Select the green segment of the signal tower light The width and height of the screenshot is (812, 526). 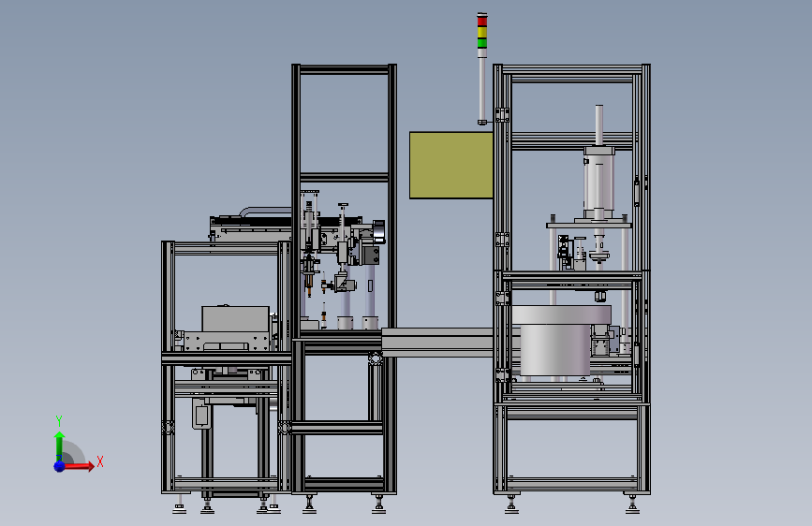pyautogui.click(x=482, y=42)
